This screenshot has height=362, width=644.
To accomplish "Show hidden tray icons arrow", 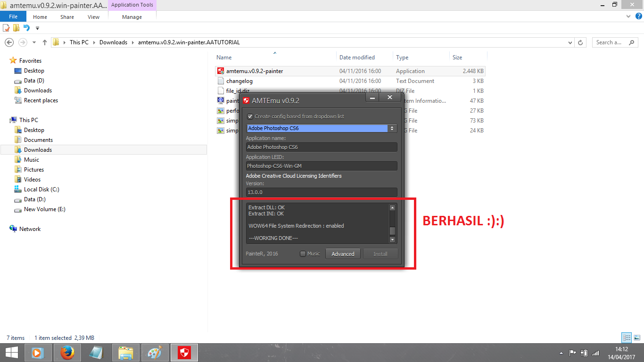I will tap(561, 353).
